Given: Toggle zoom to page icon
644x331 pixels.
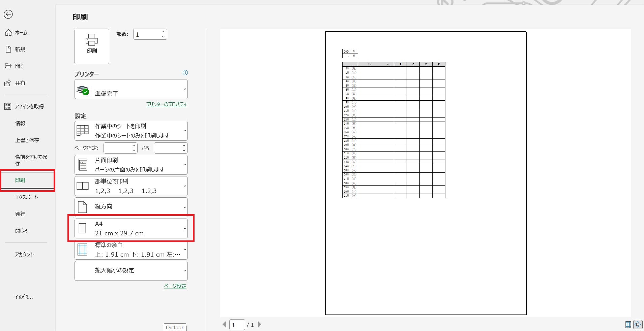Looking at the screenshot, I should pos(638,325).
